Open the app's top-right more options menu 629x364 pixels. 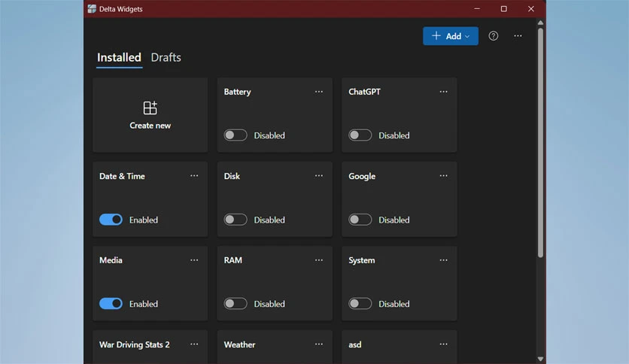pyautogui.click(x=518, y=36)
